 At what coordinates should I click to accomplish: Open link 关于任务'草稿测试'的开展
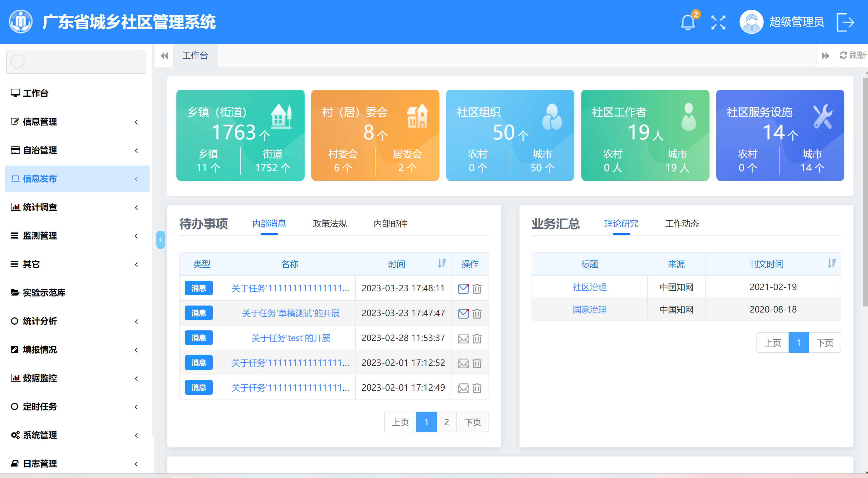(290, 313)
